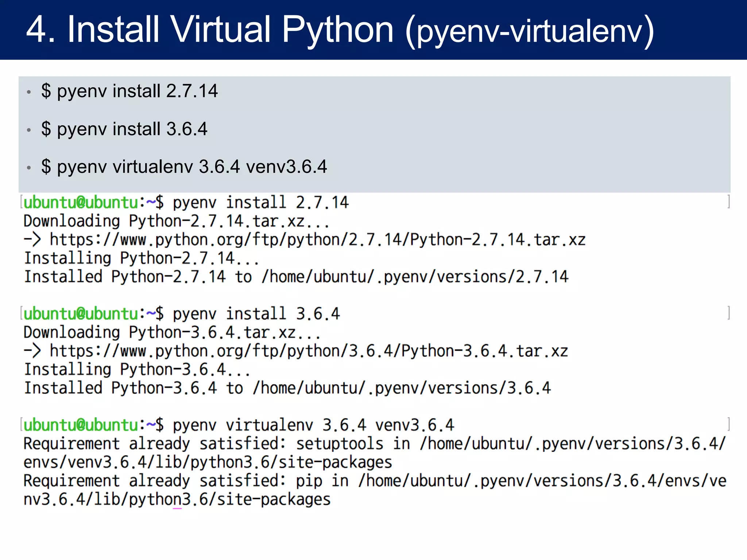Click 'Installing Python-3.6.4...' line
747x560 pixels.
[x=137, y=370]
